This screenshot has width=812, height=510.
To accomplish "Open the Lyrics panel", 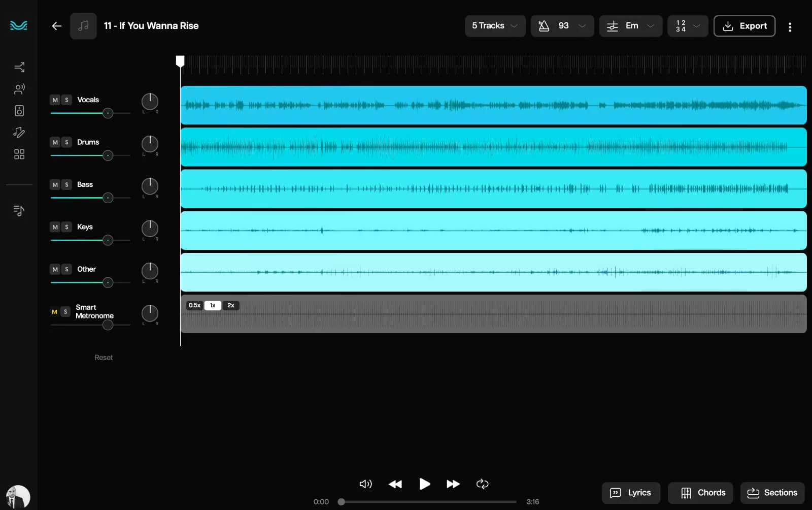I will click(x=630, y=493).
